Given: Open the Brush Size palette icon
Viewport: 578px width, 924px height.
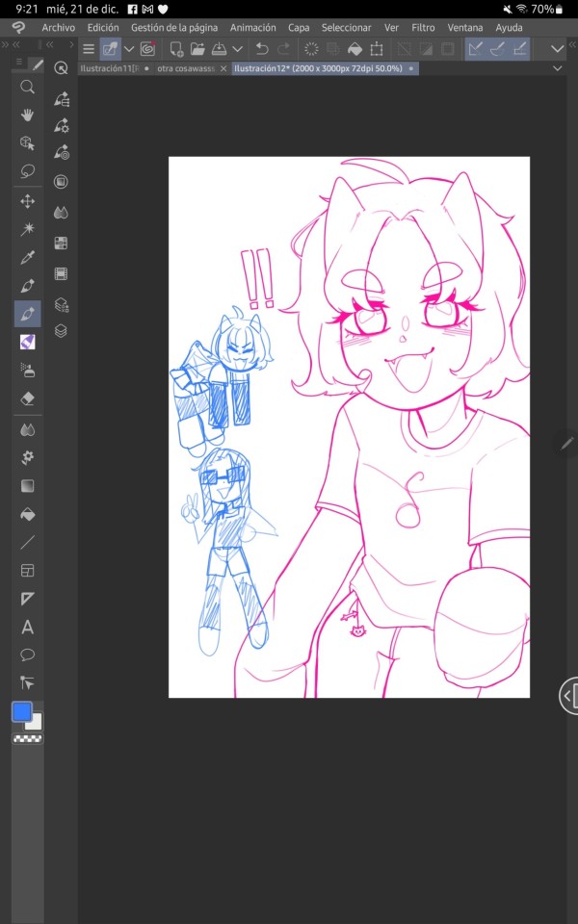Looking at the screenshot, I should tap(62, 153).
